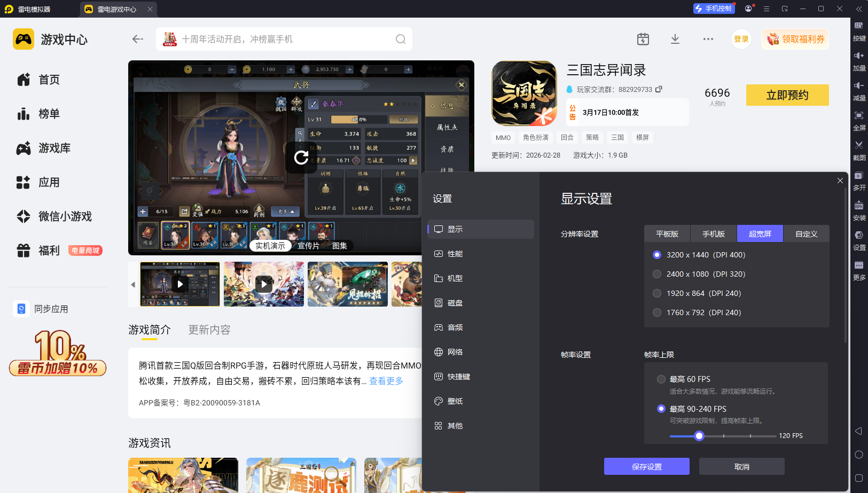The image size is (868, 493).
Task: Click 取消 in settings dialog
Action: 742,466
